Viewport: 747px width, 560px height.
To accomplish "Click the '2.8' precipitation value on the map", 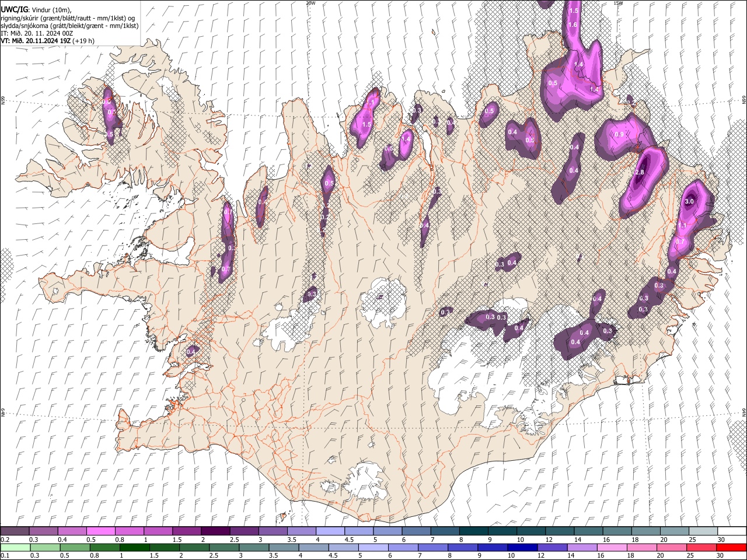I will [639, 173].
